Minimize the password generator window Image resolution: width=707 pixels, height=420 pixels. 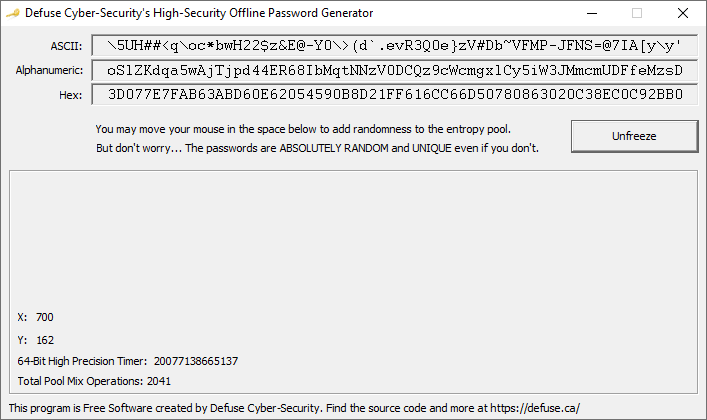[592, 13]
